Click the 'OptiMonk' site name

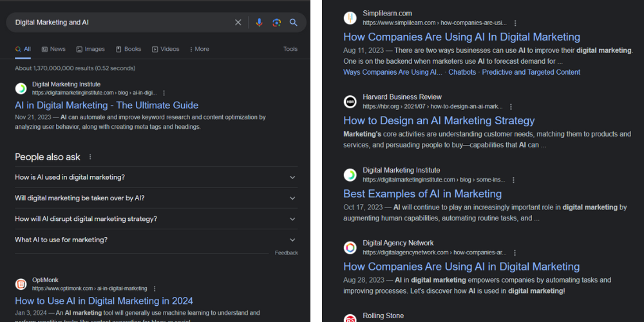(46, 280)
